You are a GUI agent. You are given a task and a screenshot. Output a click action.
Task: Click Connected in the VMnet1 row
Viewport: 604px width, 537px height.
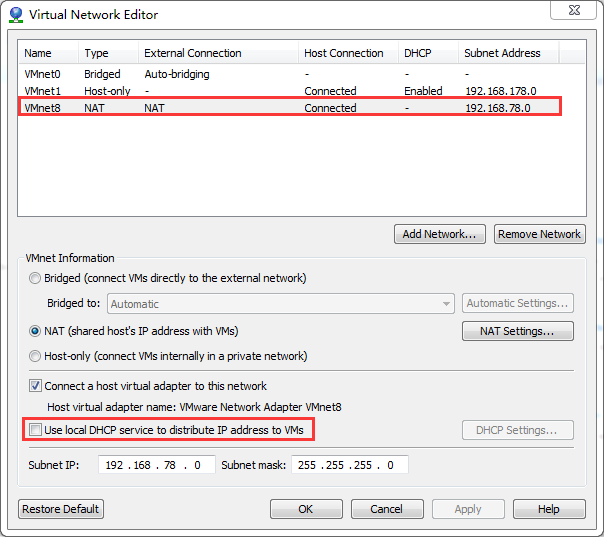[x=330, y=91]
